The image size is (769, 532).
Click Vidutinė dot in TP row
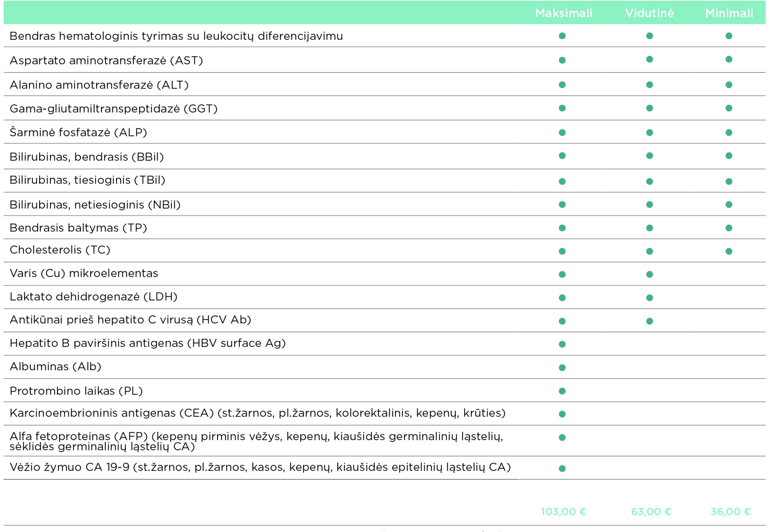pyautogui.click(x=650, y=228)
